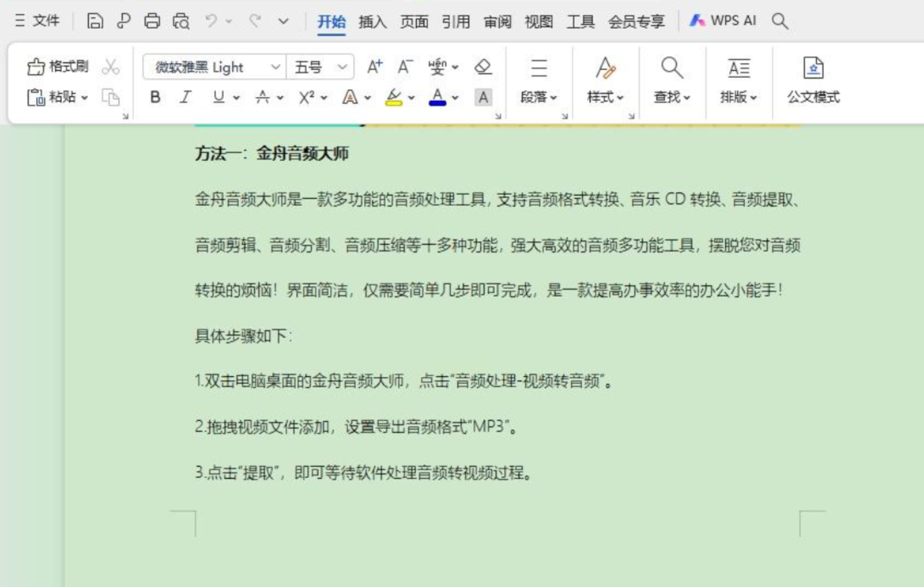Expand the font color dropdown arrow

(455, 98)
